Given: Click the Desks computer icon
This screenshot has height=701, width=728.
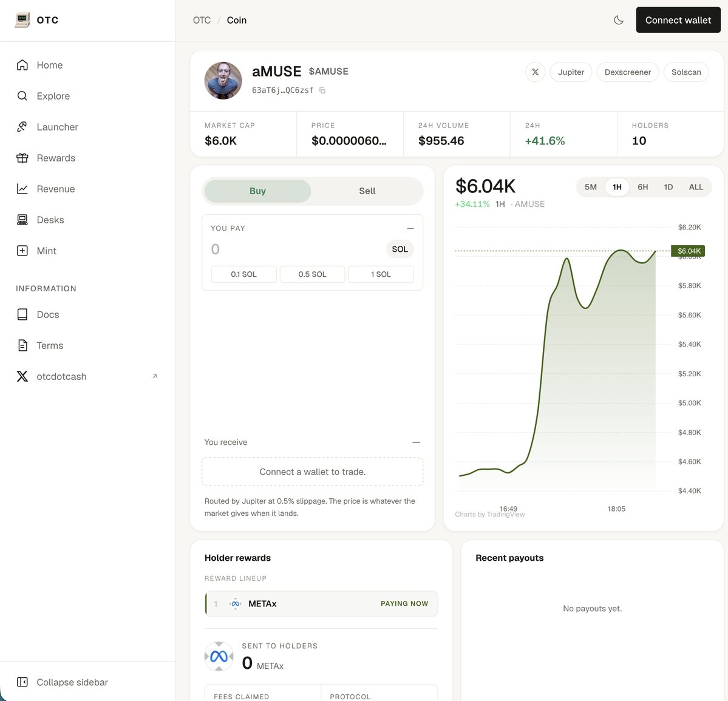Looking at the screenshot, I should pyautogui.click(x=22, y=220).
